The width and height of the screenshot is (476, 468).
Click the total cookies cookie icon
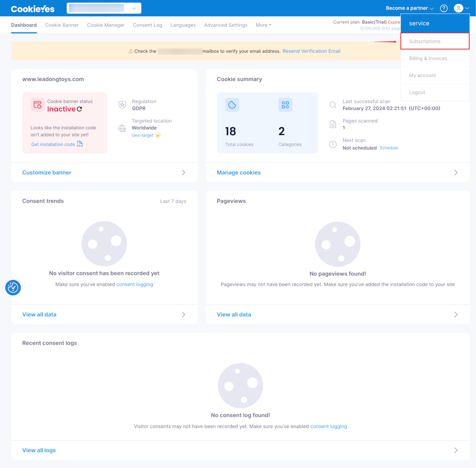point(232,105)
